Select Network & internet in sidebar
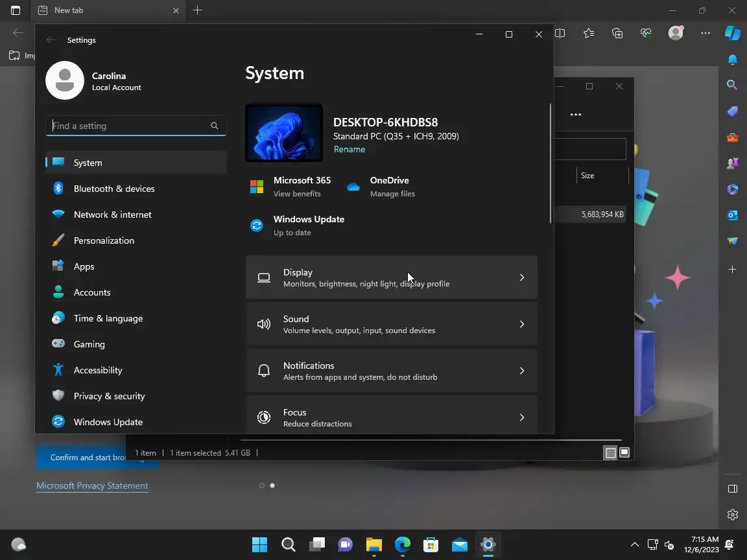This screenshot has height=560, width=747. pyautogui.click(x=136, y=215)
